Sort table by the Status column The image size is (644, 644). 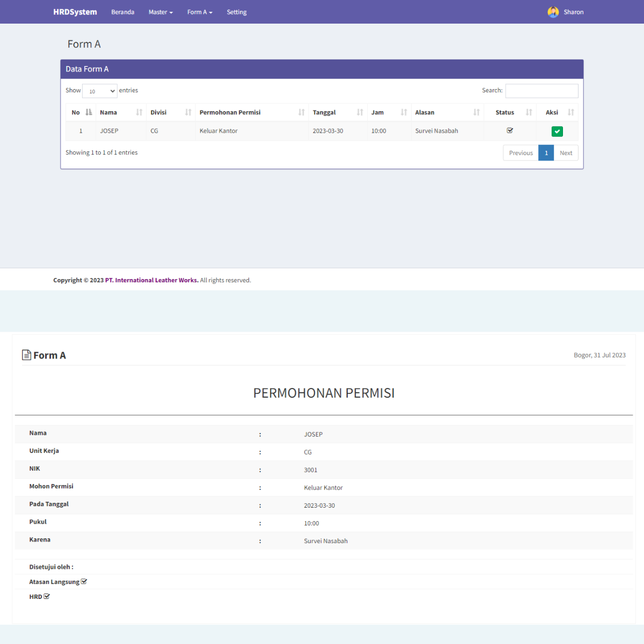[510, 112]
